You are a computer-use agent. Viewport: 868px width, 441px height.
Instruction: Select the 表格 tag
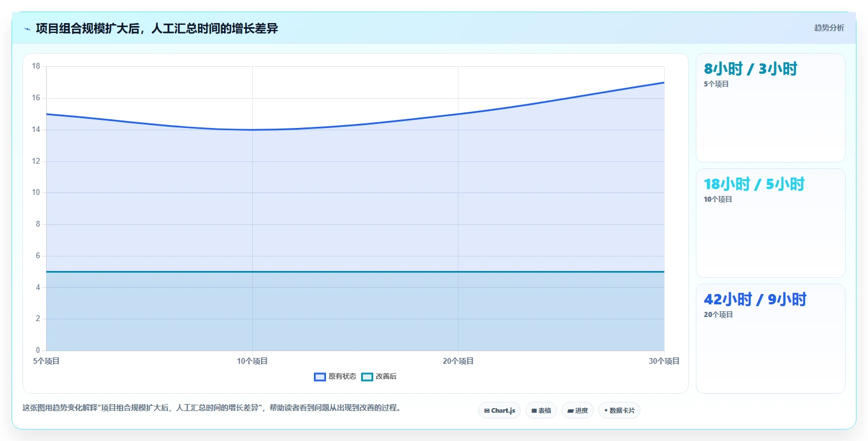coord(541,410)
